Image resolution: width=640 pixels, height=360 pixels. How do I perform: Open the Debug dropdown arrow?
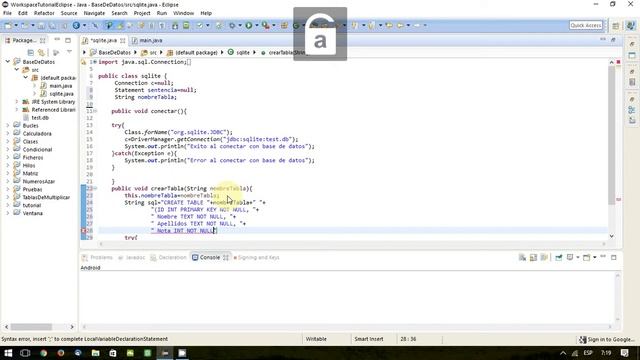(x=240, y=25)
